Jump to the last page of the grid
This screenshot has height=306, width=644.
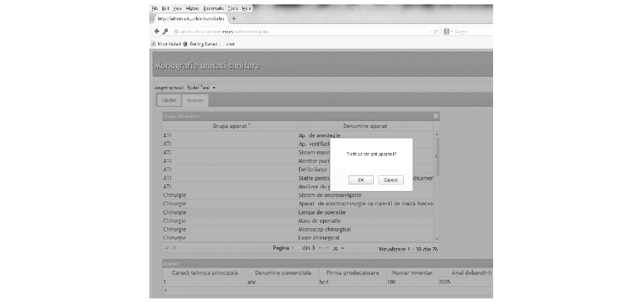[x=327, y=248]
